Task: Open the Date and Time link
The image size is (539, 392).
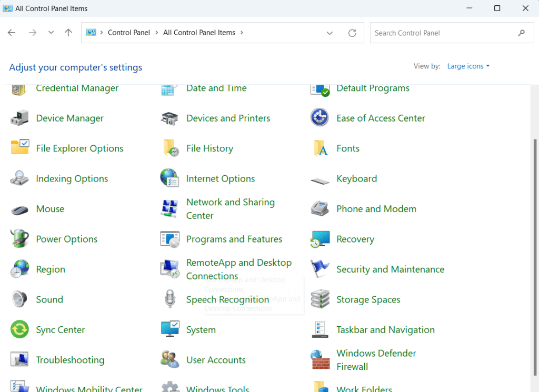Action: point(216,88)
